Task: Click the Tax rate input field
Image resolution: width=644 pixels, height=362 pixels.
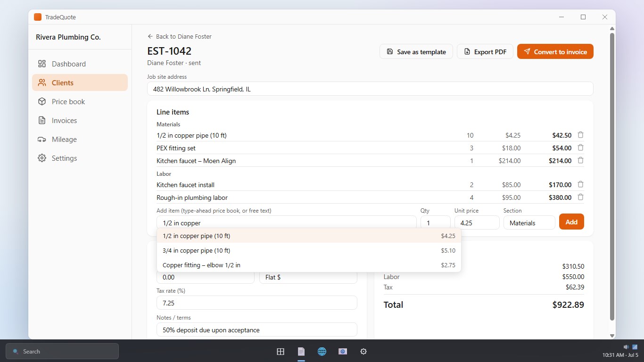Action: point(257,303)
